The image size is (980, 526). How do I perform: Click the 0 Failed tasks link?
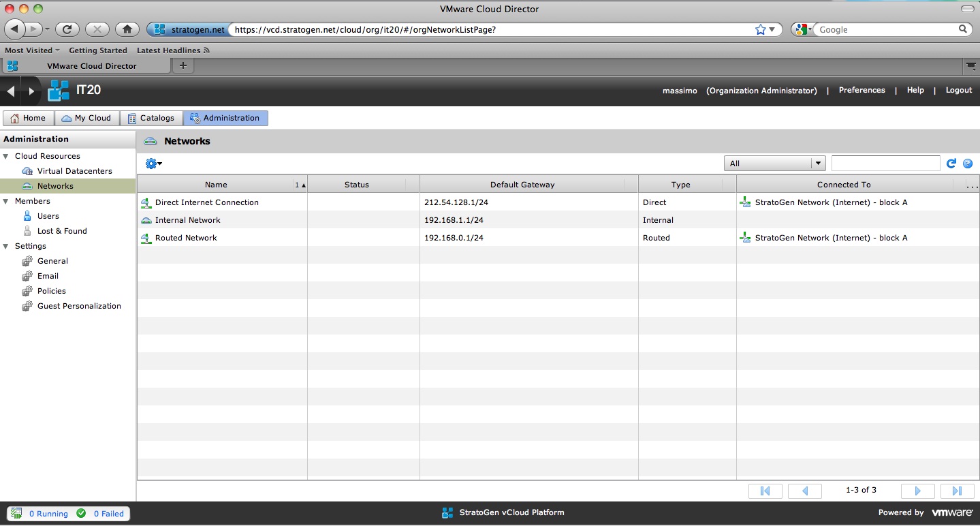109,514
